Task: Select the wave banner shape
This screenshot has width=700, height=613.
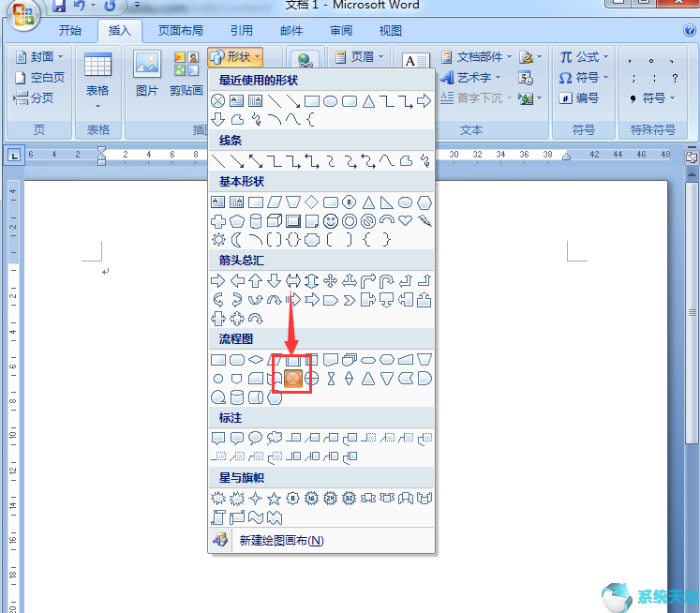Action: [x=256, y=517]
